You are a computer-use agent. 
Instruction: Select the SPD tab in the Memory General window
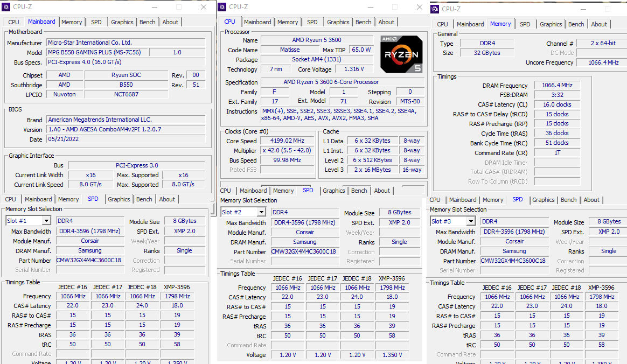(x=525, y=24)
